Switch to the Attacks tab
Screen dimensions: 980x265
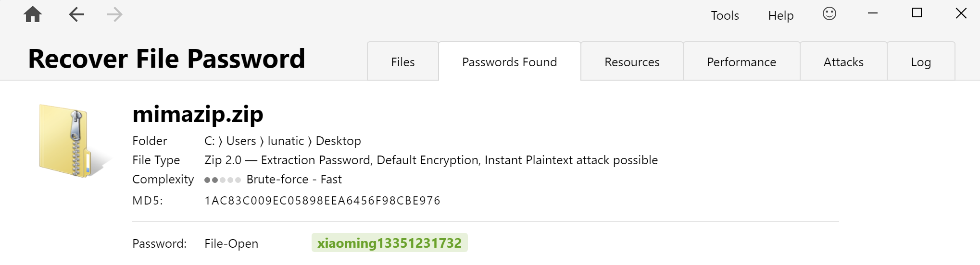(843, 61)
